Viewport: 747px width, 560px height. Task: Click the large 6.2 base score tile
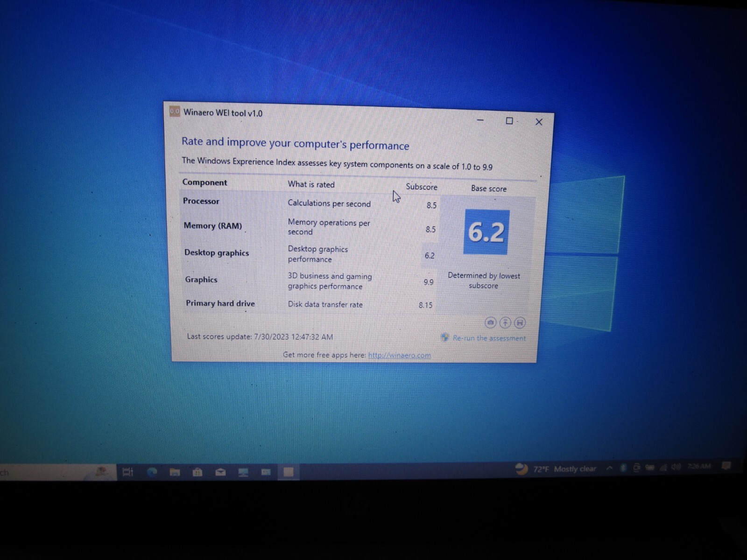tap(486, 232)
